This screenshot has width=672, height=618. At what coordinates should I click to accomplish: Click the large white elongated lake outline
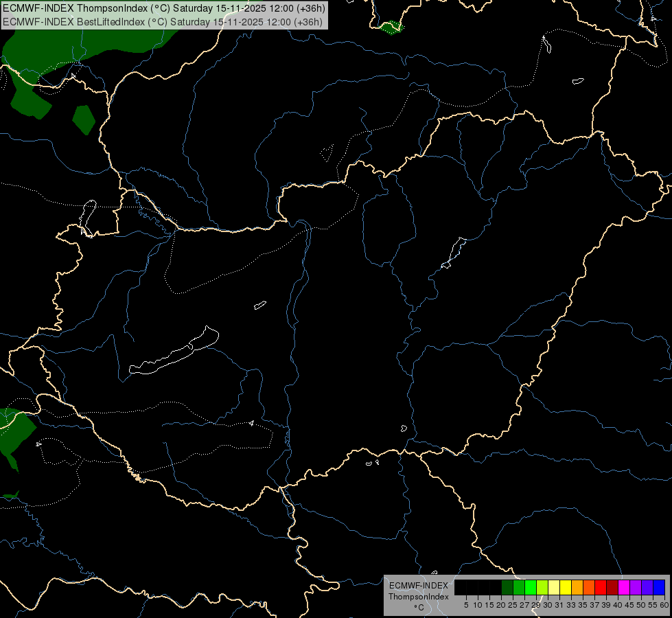(x=175, y=355)
